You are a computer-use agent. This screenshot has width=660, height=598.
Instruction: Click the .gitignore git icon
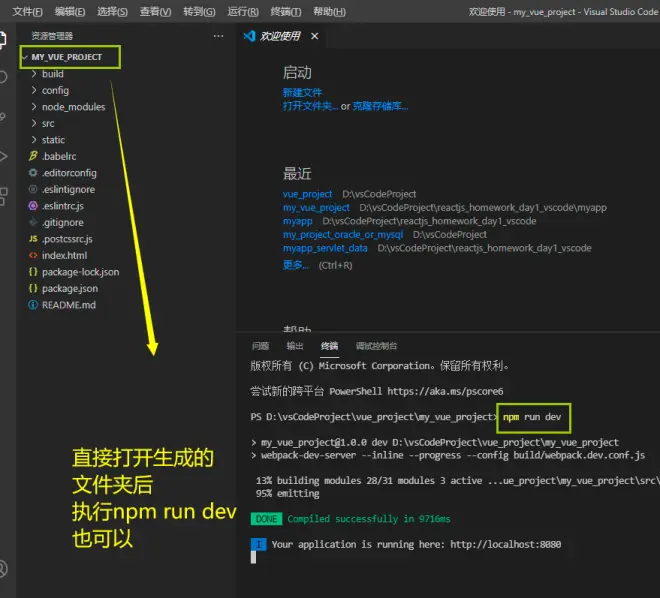pyautogui.click(x=33, y=222)
